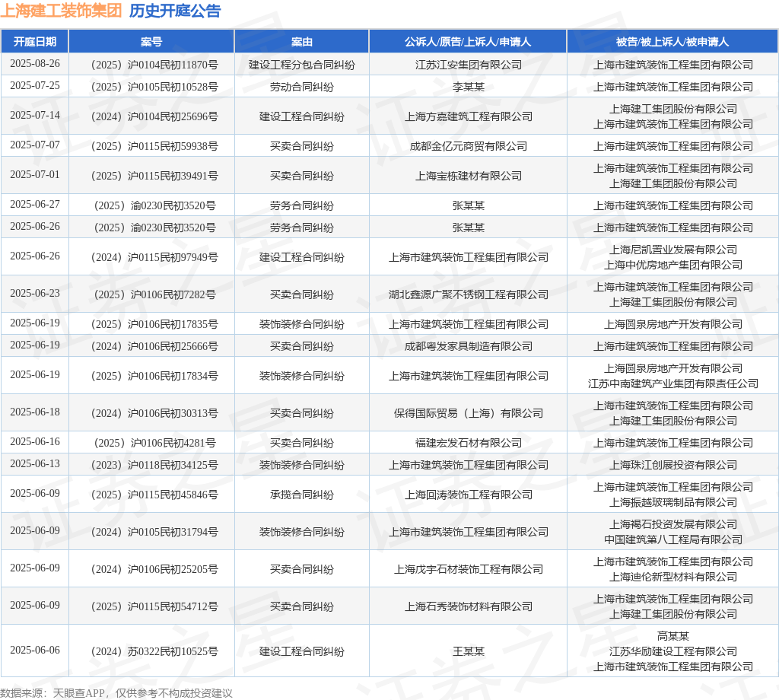Select the 开庭日期 column header
The image size is (779, 700).
35,42
